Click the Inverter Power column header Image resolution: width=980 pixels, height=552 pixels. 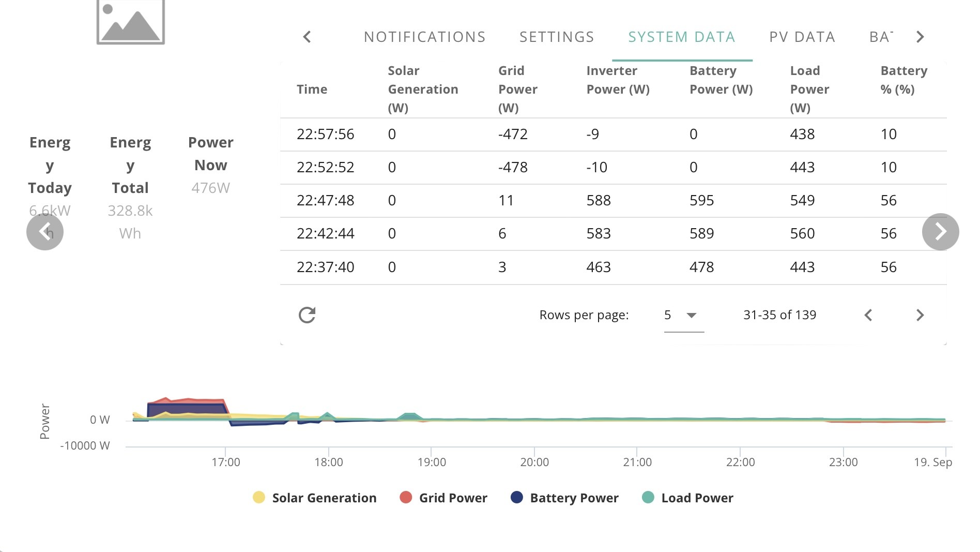pos(618,80)
